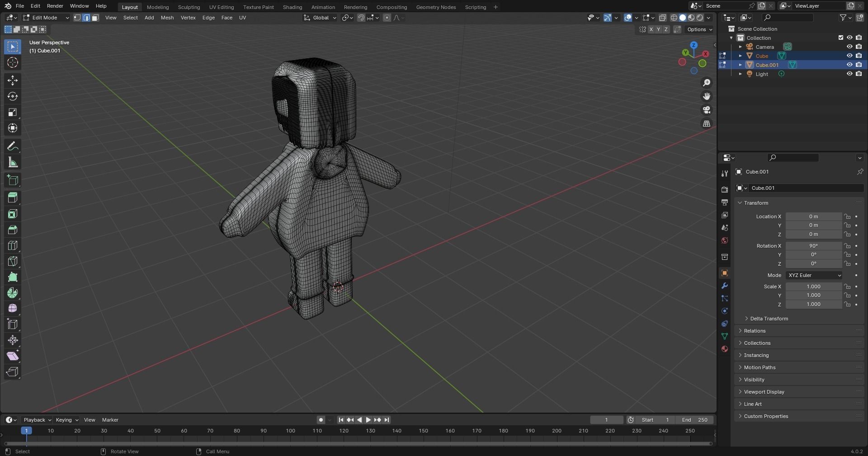The height and width of the screenshot is (456, 868).
Task: Select the Smooth tool
Action: tap(13, 309)
